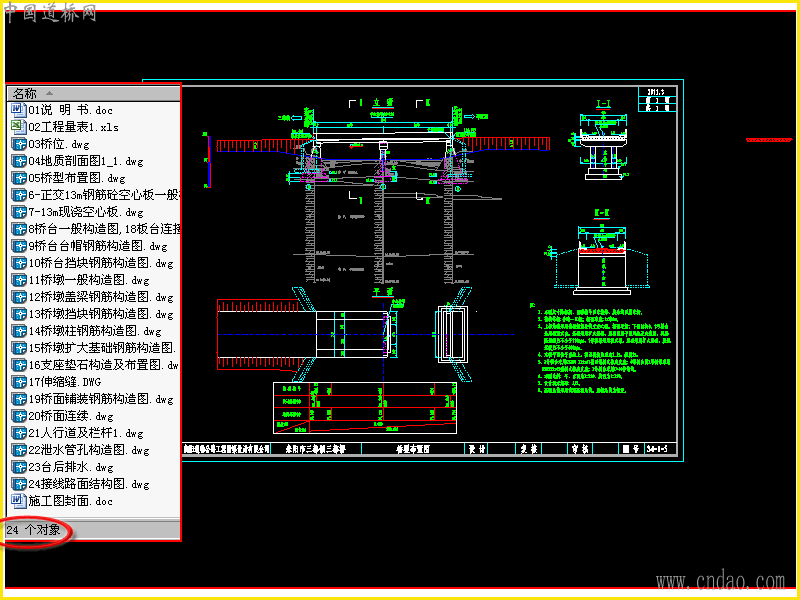Viewport: 800px width, 600px height.
Task: Click the Word icon for 01说明书.doc
Action: point(19,110)
